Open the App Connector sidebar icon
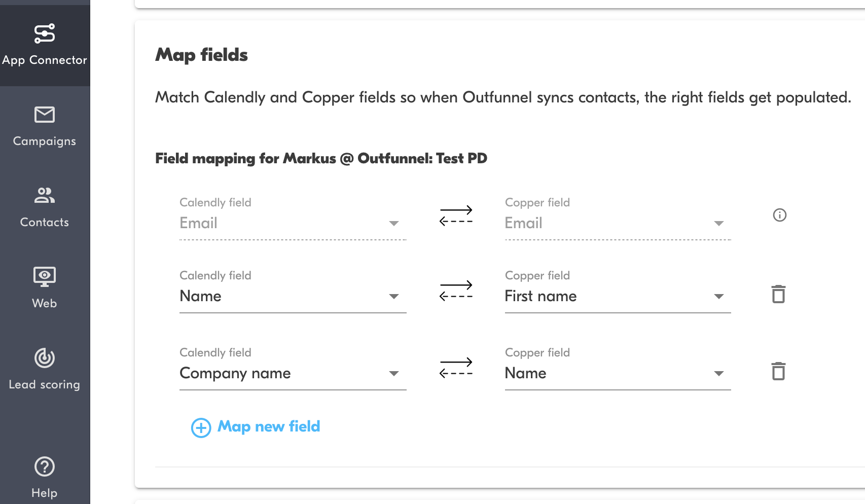 [45, 34]
